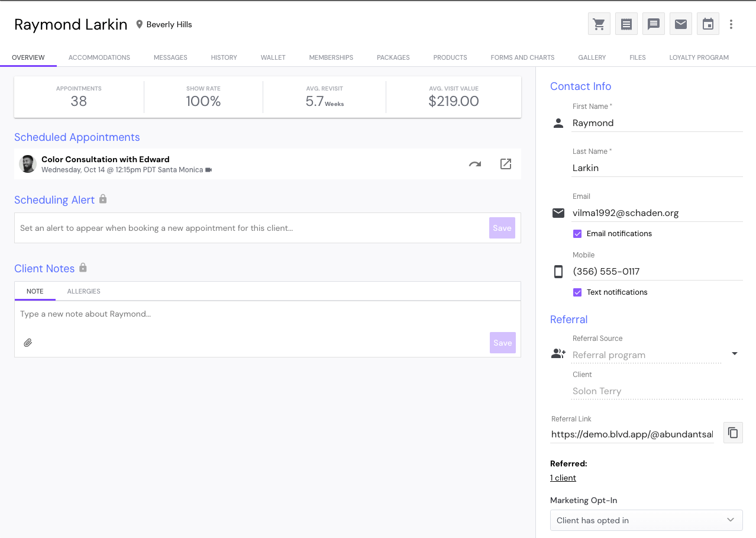Select the Memberships tab
This screenshot has height=538, width=756.
point(331,57)
